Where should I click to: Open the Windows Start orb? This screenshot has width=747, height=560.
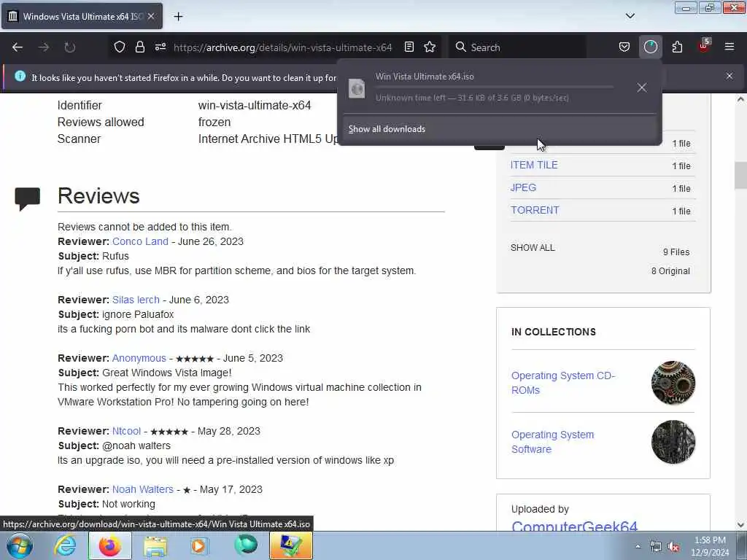click(19, 546)
